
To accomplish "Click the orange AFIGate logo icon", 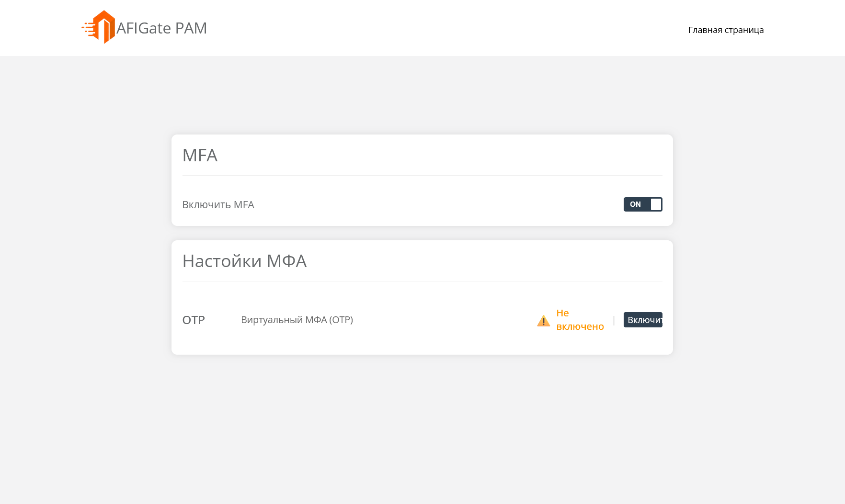I will click(x=99, y=27).
